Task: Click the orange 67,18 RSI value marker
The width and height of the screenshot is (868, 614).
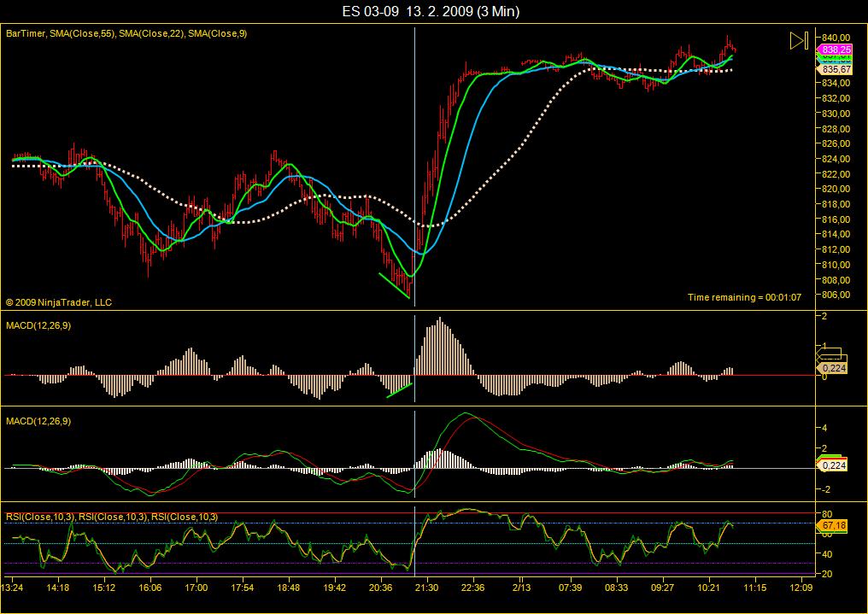Action: (x=832, y=526)
